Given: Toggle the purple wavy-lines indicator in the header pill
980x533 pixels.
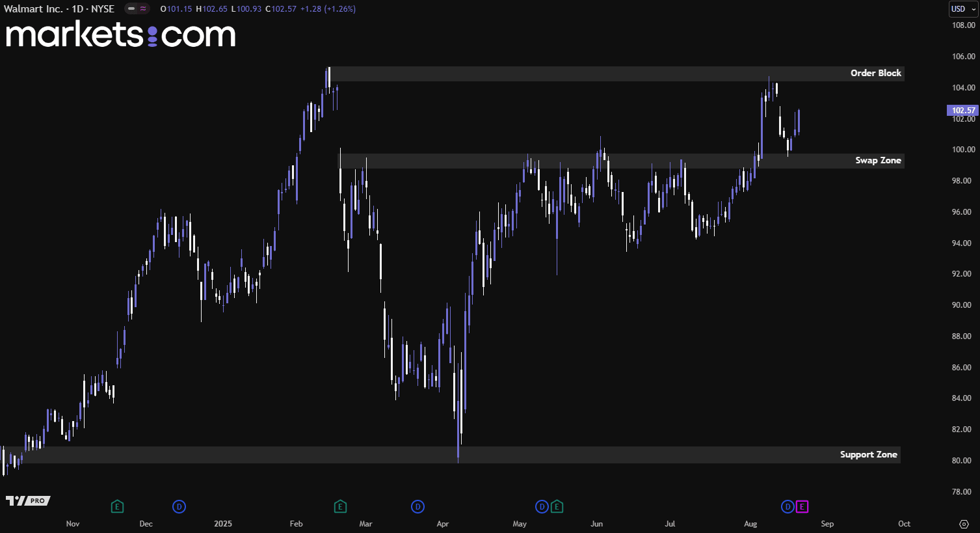Looking at the screenshot, I should click(143, 9).
